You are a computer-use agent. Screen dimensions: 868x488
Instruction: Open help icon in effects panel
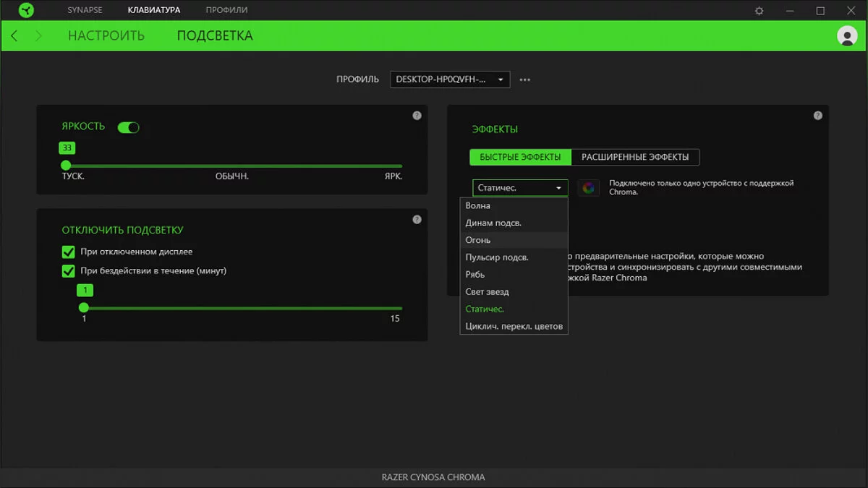[817, 116]
